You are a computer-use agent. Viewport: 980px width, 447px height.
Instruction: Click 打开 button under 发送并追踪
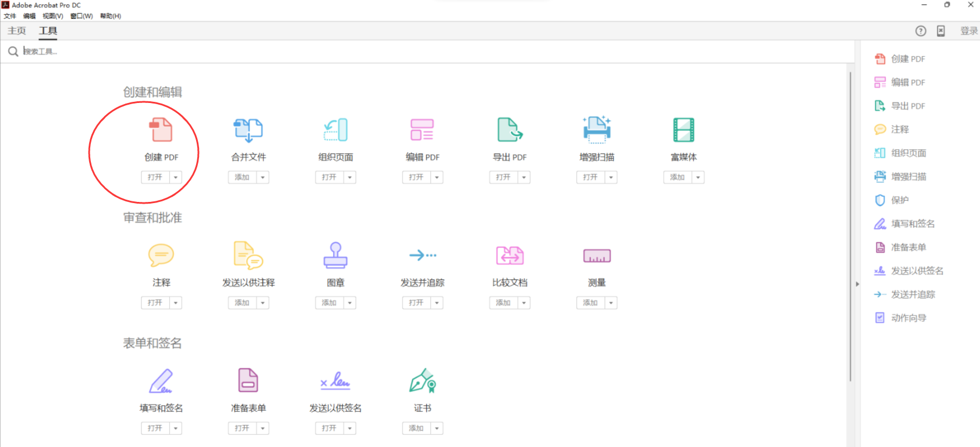416,303
